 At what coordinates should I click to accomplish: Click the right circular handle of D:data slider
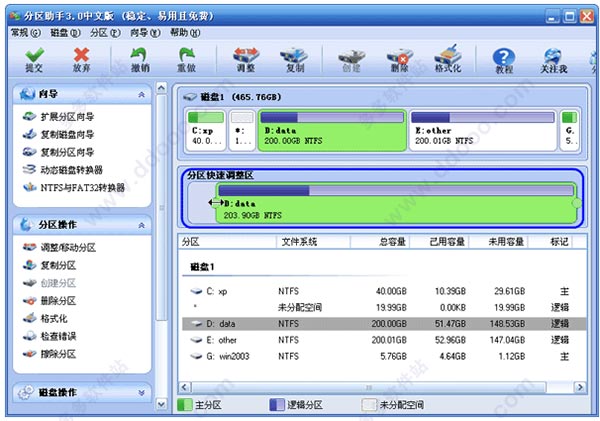pyautogui.click(x=576, y=203)
